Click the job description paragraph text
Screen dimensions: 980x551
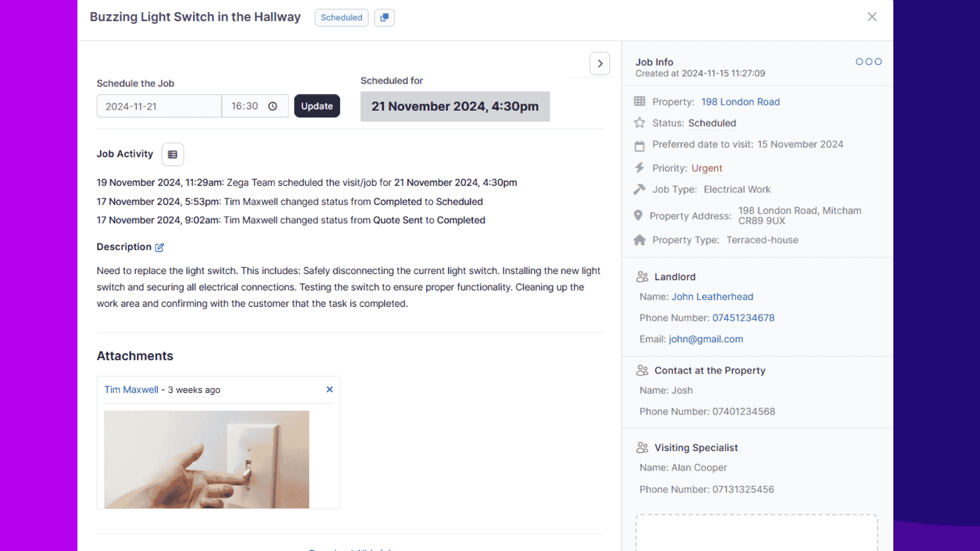(x=349, y=287)
